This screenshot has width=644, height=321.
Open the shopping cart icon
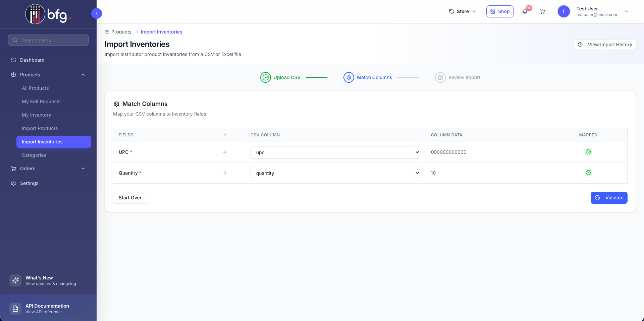[542, 11]
